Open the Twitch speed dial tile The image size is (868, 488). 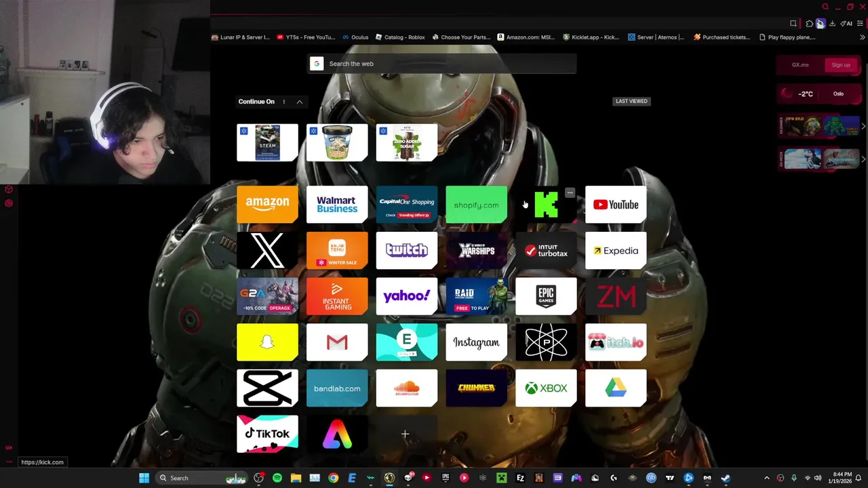coord(407,251)
